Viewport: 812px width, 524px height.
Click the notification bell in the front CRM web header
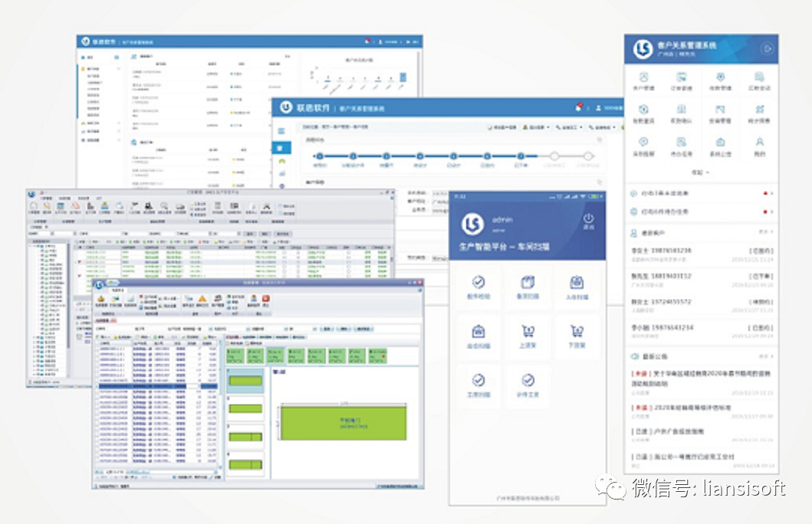tap(579, 108)
